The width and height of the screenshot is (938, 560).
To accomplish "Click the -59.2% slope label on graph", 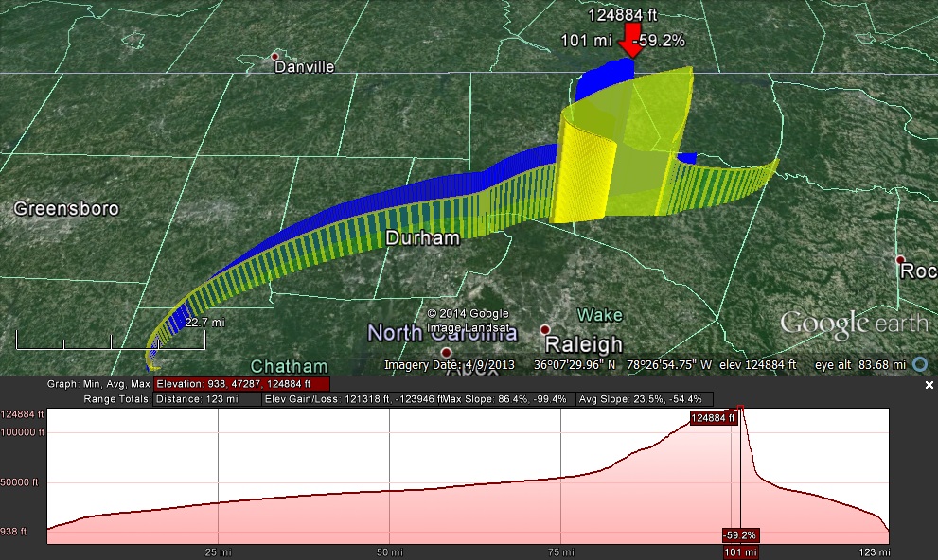I will 739,535.
